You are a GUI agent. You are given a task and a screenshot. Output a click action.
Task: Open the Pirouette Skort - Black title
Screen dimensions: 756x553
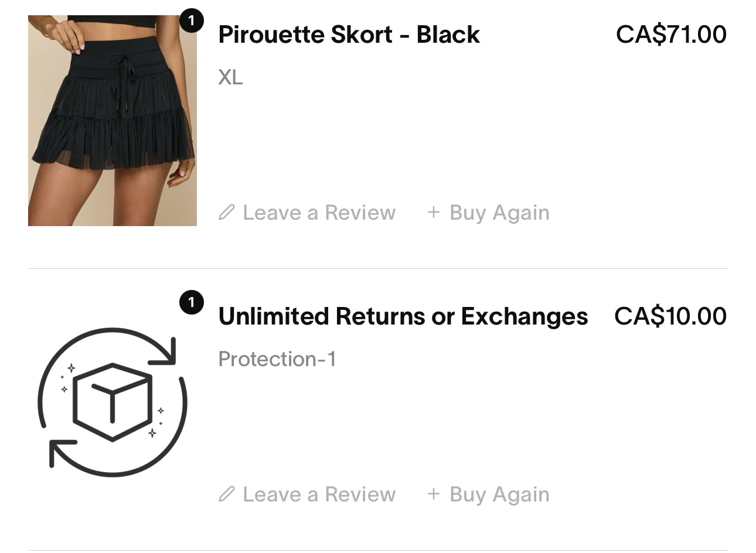pos(349,35)
